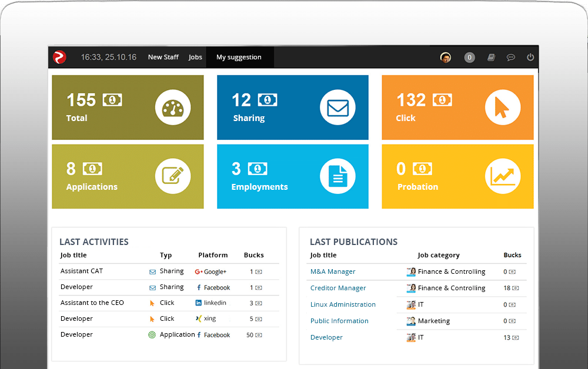This screenshot has width=588, height=369.
Task: Open the Creditor Manager job link
Action: pyautogui.click(x=338, y=288)
